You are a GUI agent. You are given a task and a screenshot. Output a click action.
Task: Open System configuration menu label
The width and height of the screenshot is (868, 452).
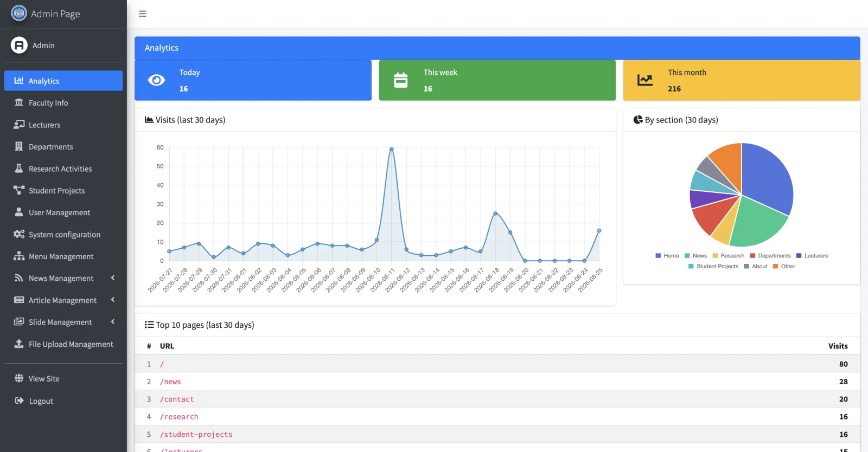point(65,235)
